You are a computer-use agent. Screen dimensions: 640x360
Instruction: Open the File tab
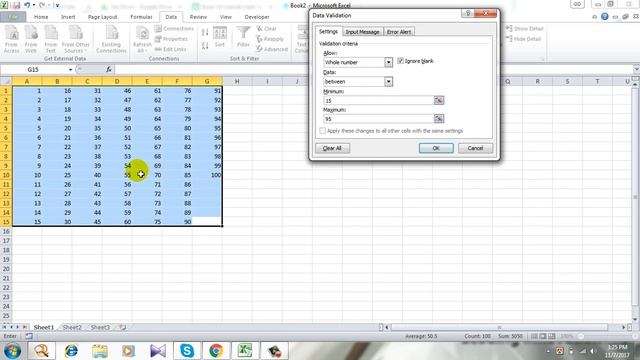click(x=13, y=17)
